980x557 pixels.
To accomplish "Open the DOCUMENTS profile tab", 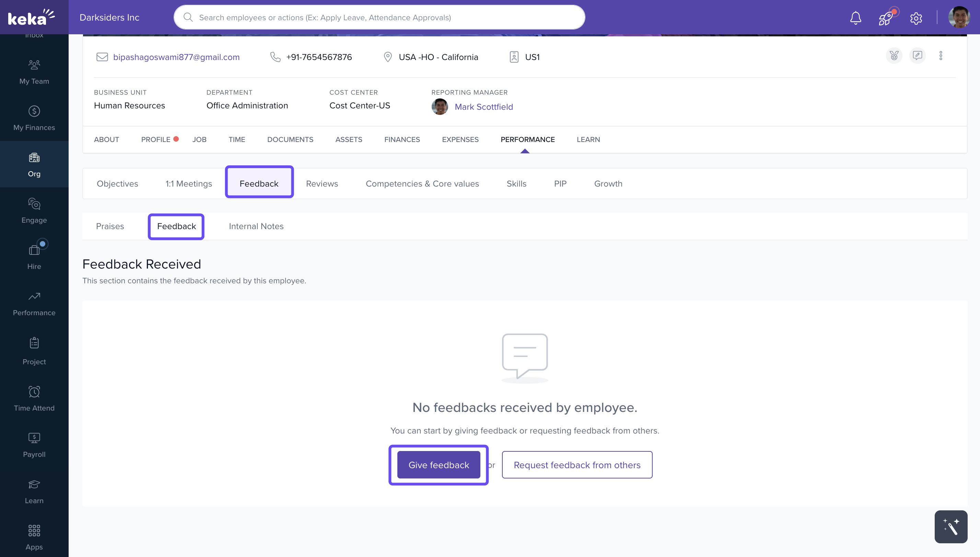I will click(290, 140).
